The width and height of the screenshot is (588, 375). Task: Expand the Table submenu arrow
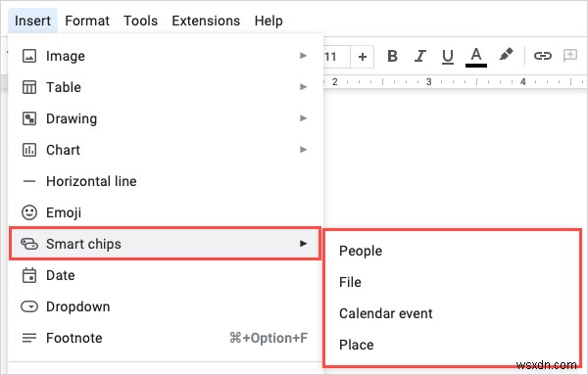304,87
